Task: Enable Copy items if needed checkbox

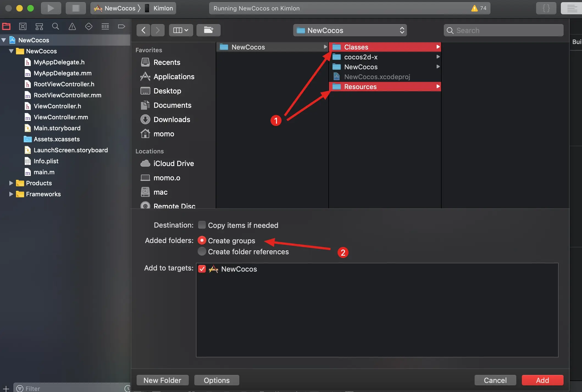Action: 202,225
